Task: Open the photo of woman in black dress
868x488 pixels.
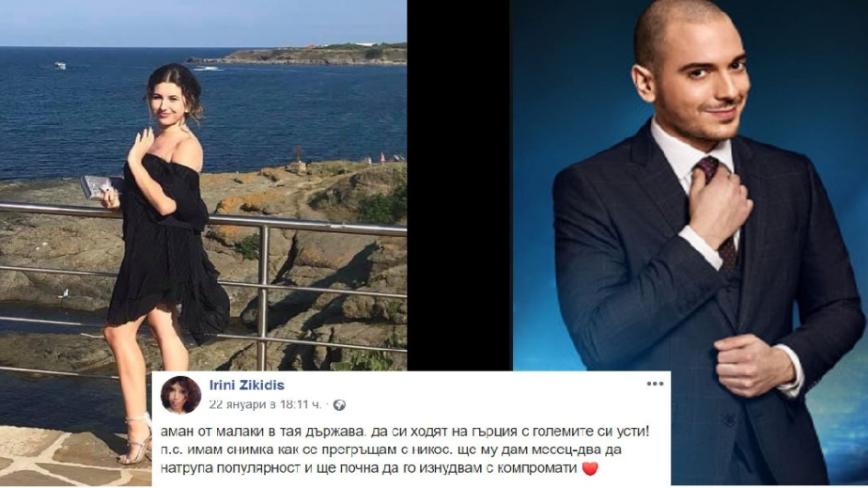Action: [x=203, y=185]
